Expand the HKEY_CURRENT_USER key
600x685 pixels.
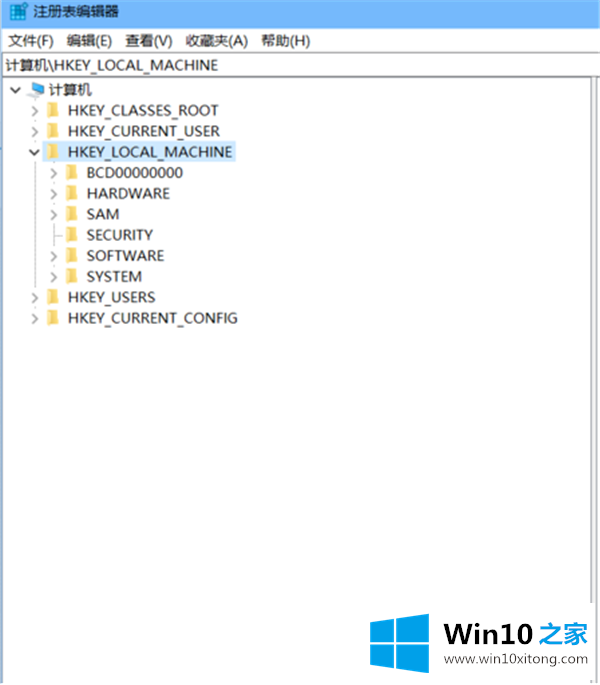coord(35,131)
